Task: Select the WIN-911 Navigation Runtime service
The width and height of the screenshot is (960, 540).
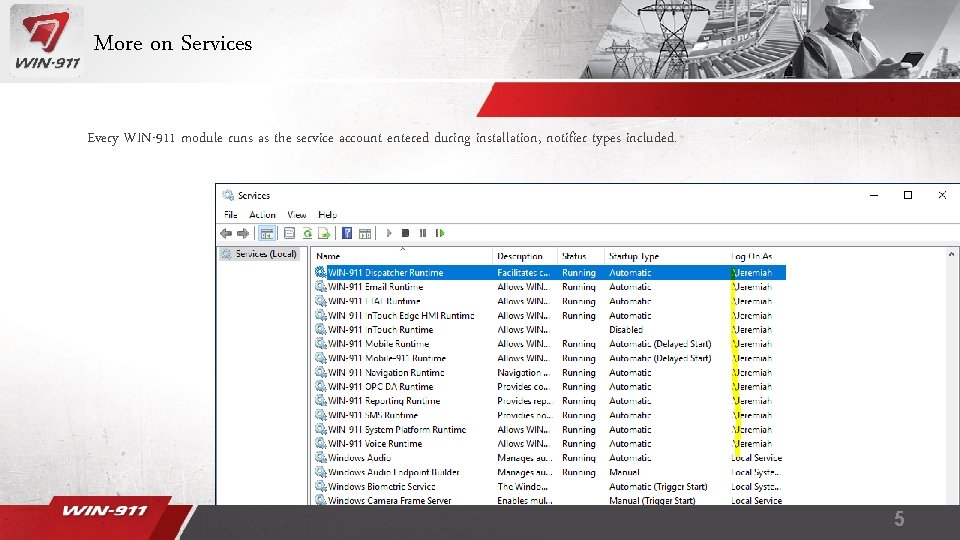Action: coord(386,372)
